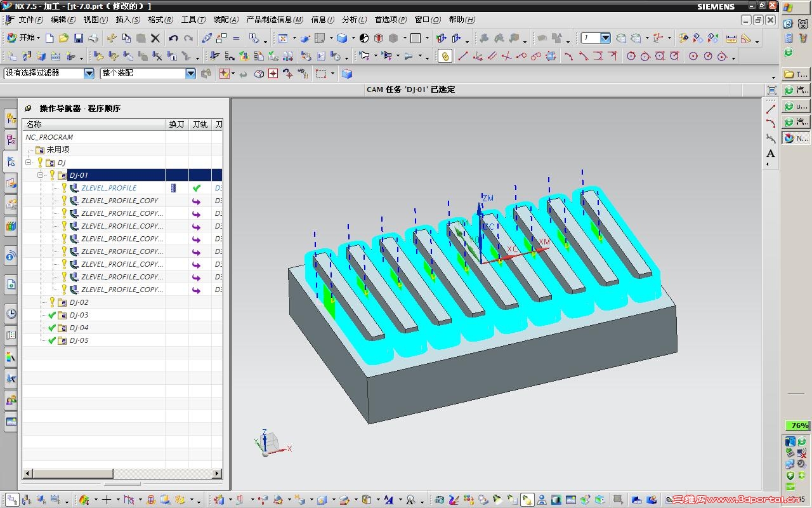Open the Edit (编辑) menu
Image resolution: width=812 pixels, height=508 pixels.
(x=63, y=20)
